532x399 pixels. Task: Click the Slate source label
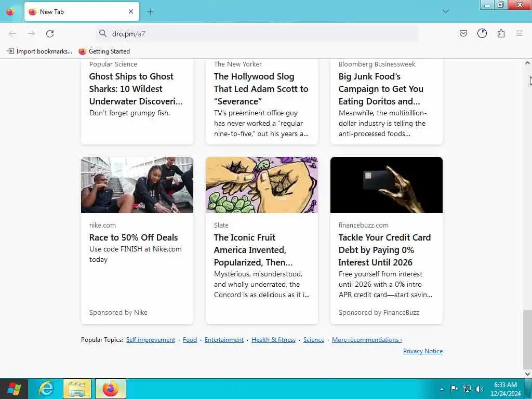(221, 225)
